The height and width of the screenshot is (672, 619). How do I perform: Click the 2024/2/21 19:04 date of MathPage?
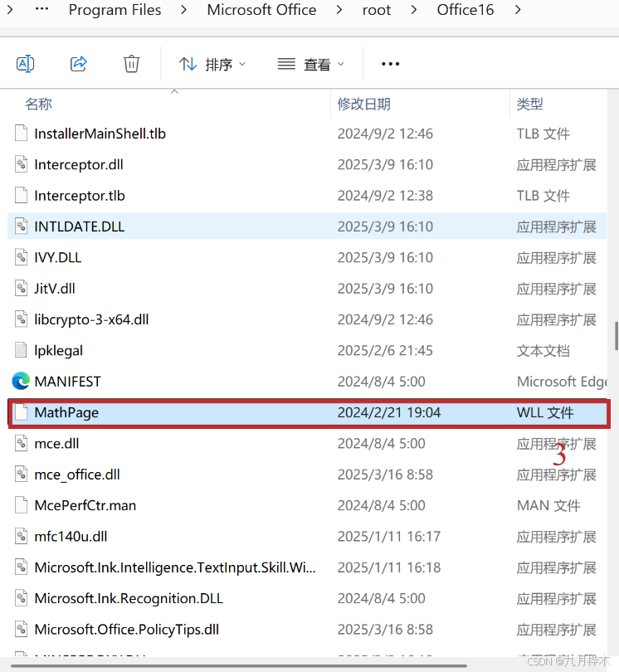[x=389, y=412]
